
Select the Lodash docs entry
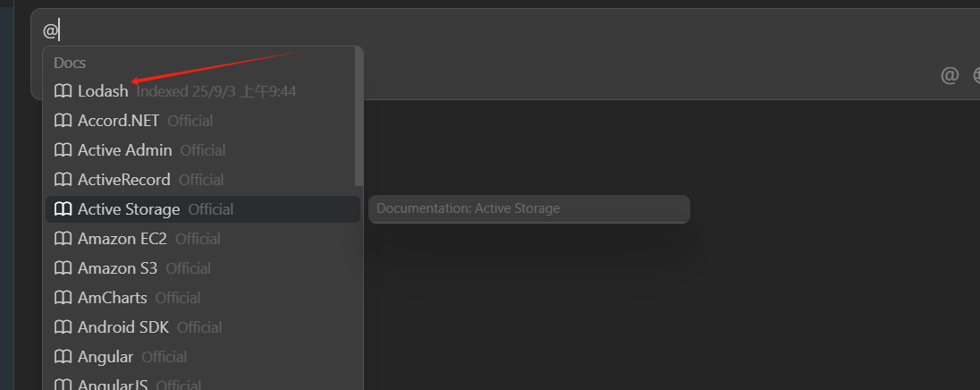pyautogui.click(x=103, y=91)
